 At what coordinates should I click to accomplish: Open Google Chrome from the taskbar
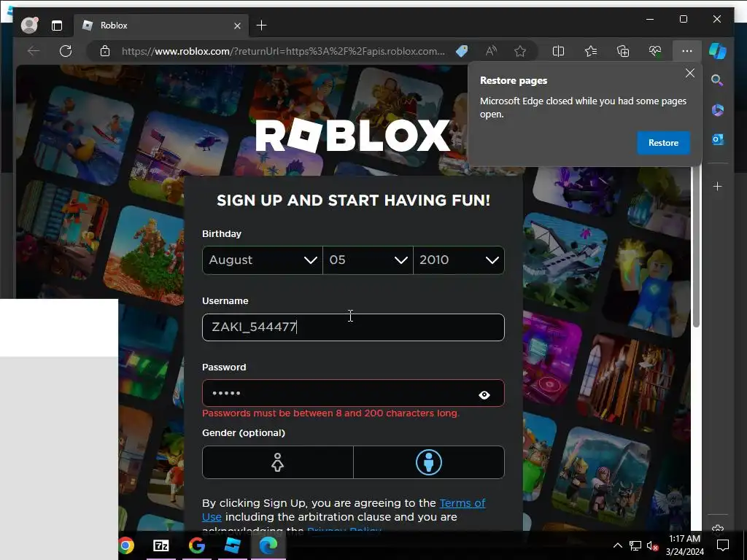point(126,545)
